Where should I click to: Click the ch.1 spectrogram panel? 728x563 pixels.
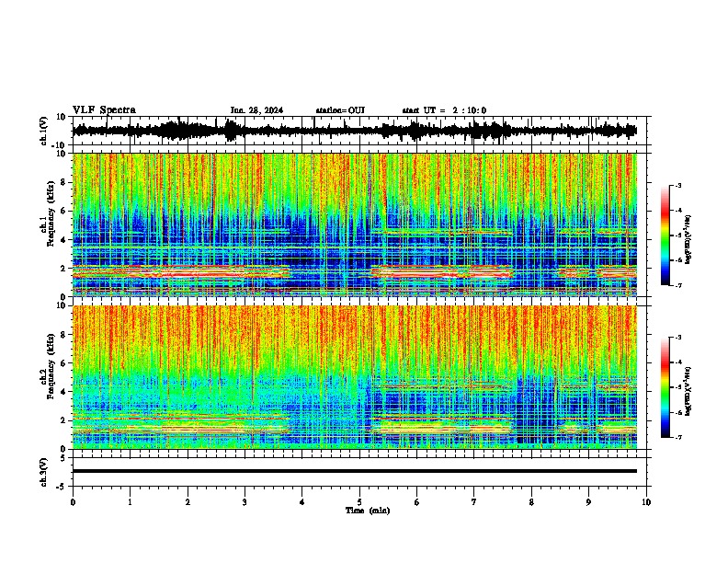355,224
